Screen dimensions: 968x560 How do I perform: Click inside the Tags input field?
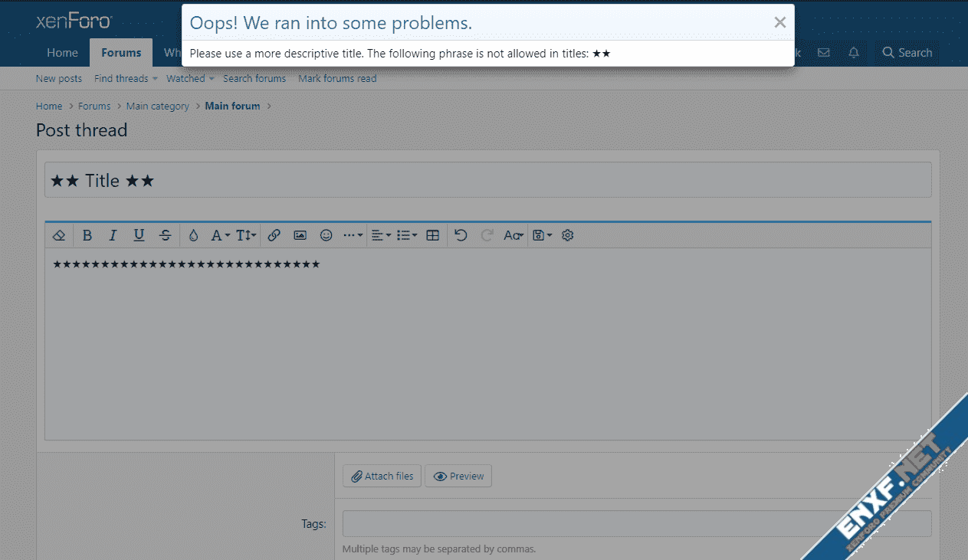636,524
